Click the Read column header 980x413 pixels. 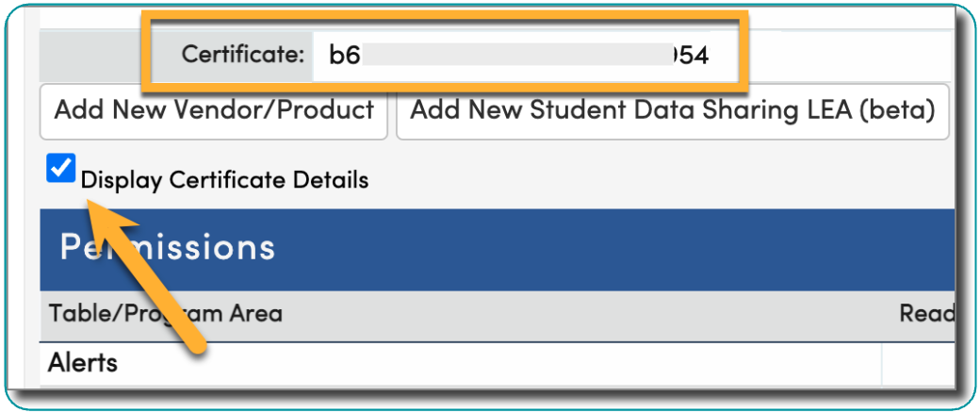pyautogui.click(x=927, y=313)
